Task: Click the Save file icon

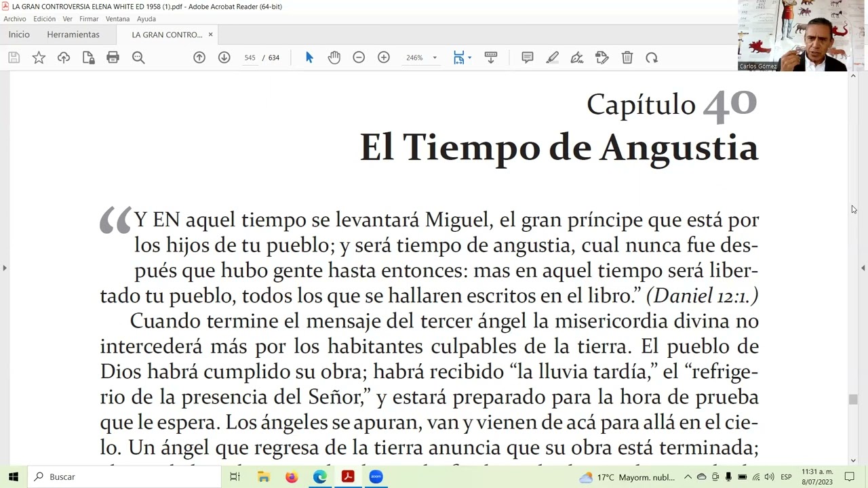Action: (14, 58)
